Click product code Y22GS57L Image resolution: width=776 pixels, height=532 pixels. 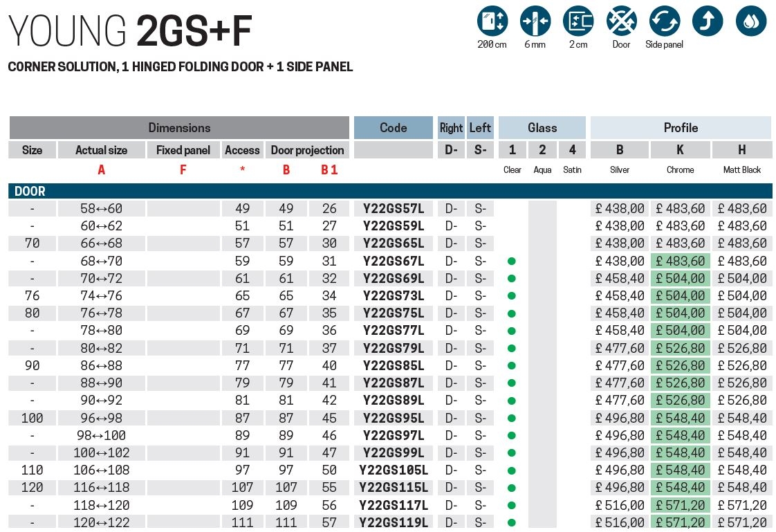[393, 209]
